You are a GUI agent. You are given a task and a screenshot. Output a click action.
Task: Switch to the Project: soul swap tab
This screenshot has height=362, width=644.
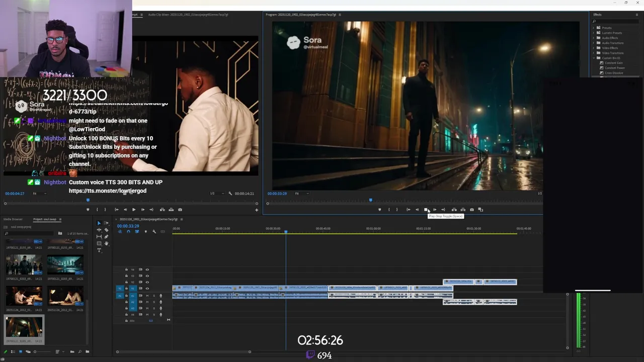pyautogui.click(x=45, y=219)
